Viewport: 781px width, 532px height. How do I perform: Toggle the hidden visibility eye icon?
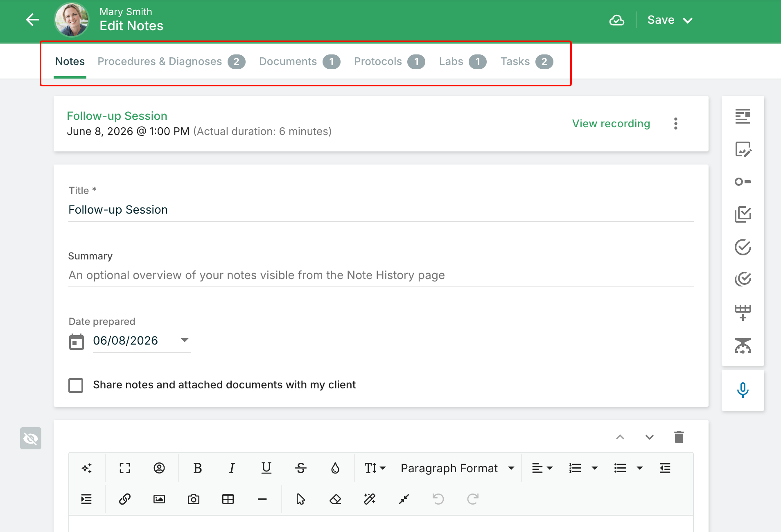coord(31,439)
